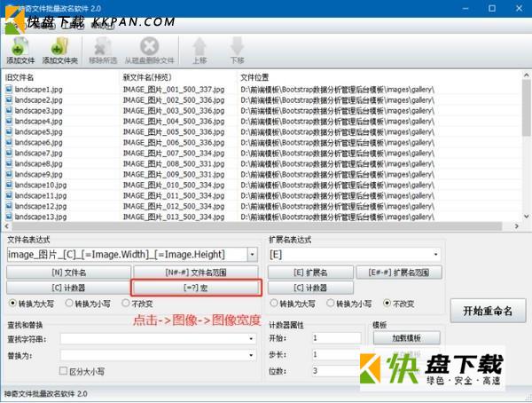Click the 位数 digits input field
Screen dimensions: 532x403
(337, 371)
